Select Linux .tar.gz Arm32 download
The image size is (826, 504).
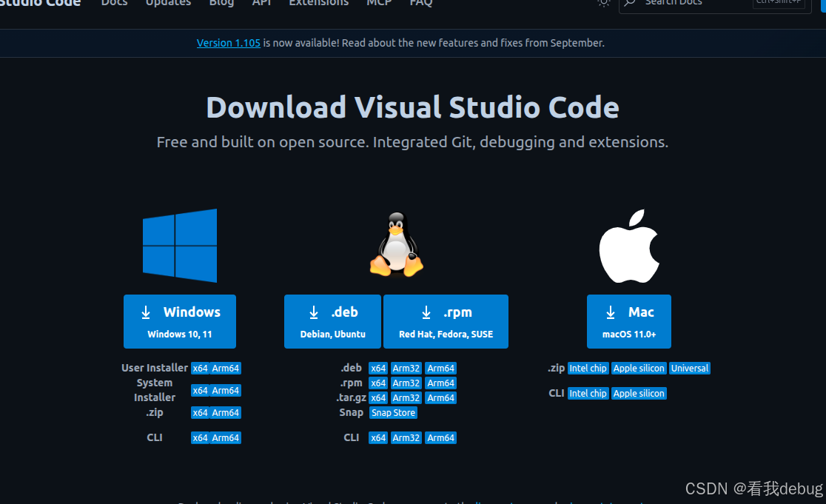point(406,397)
